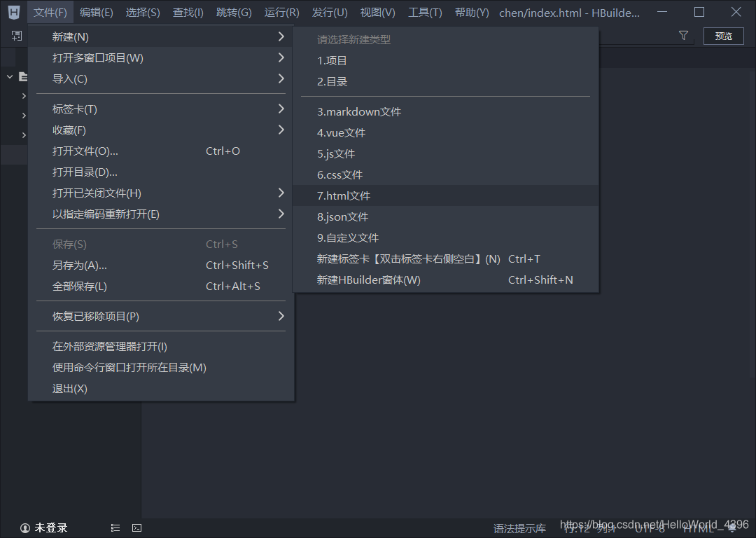Select 新建HBuilder窗体(W) entry
The width and height of the screenshot is (756, 538).
(445, 280)
